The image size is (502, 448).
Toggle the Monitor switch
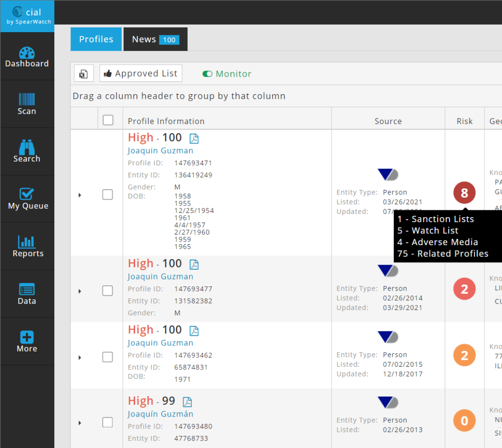point(208,74)
